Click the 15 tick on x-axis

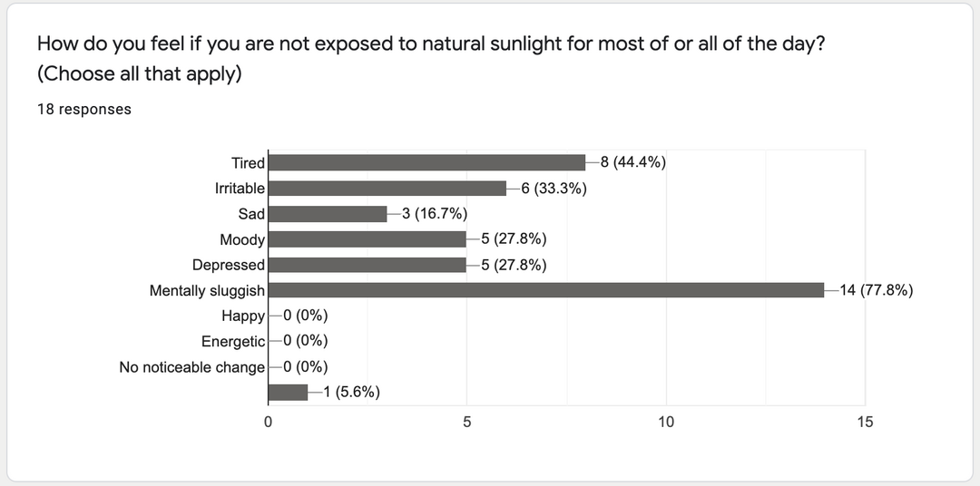coord(865,423)
